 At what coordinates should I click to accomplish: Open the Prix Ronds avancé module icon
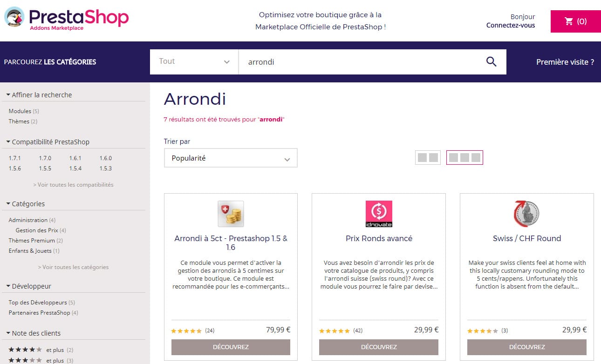pyautogui.click(x=379, y=214)
